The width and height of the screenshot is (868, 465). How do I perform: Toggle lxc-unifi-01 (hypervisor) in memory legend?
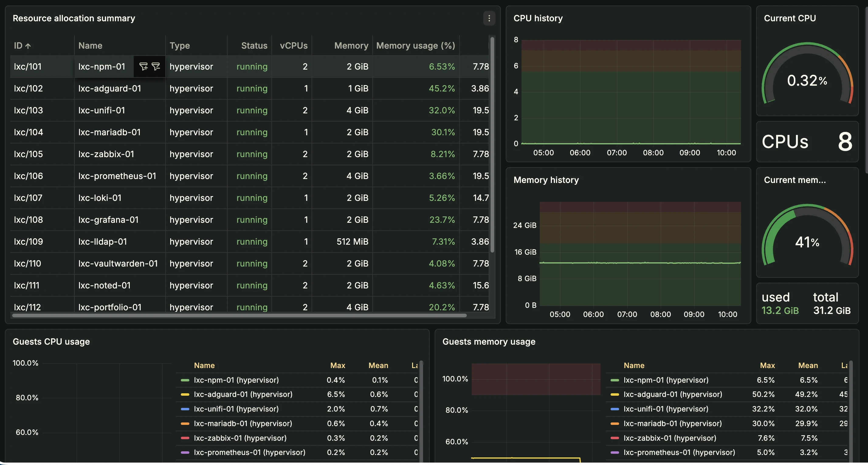click(666, 409)
